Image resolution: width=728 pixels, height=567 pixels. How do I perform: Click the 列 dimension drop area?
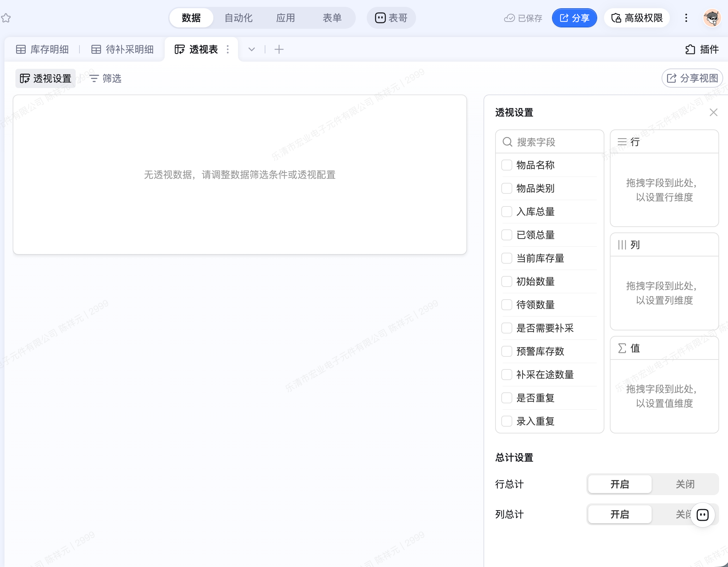coord(664,293)
